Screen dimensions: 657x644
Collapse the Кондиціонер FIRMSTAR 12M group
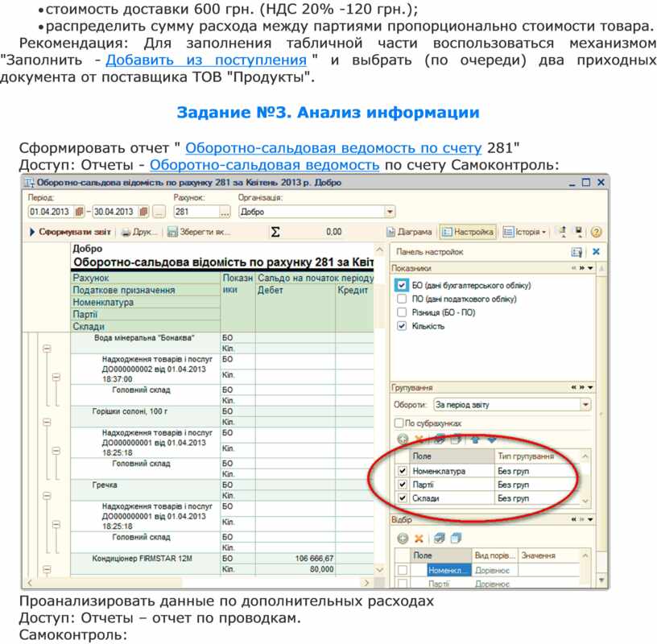(47, 569)
